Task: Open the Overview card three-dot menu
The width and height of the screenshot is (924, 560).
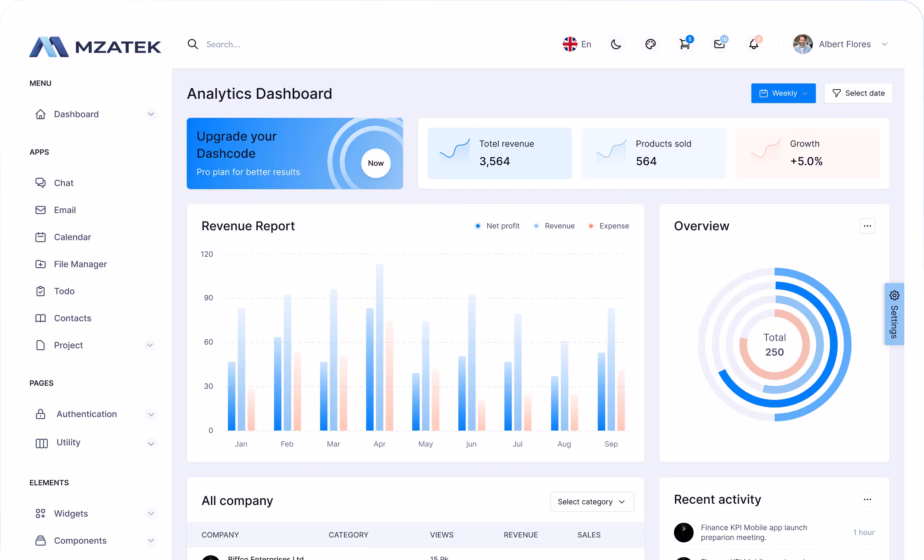Action: click(867, 226)
